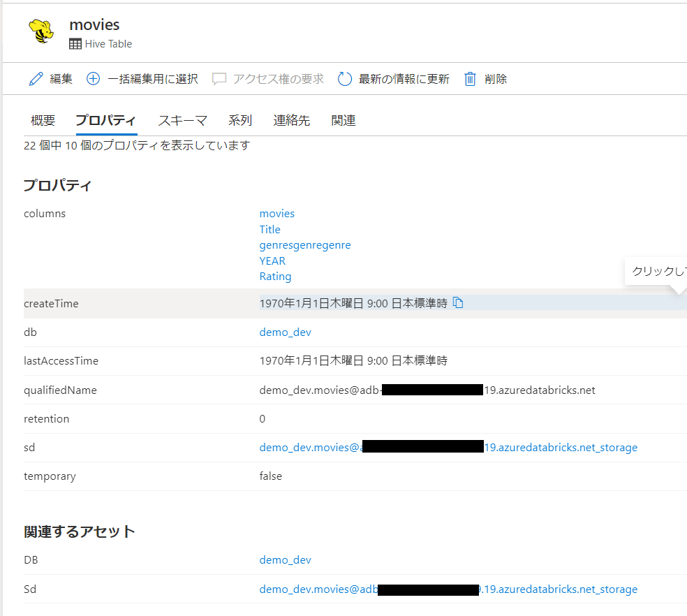Click the pencil edit icon
The width and height of the screenshot is (687, 616).
click(36, 79)
